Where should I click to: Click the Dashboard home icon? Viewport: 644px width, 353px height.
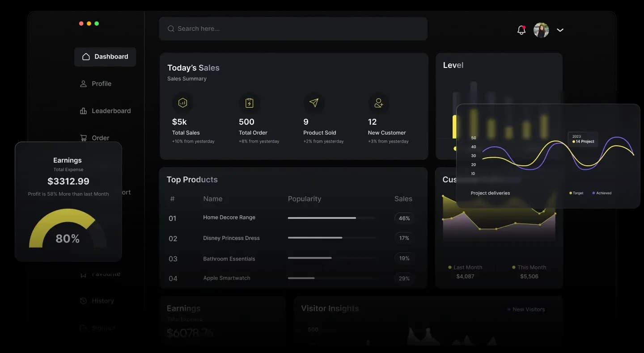point(86,57)
